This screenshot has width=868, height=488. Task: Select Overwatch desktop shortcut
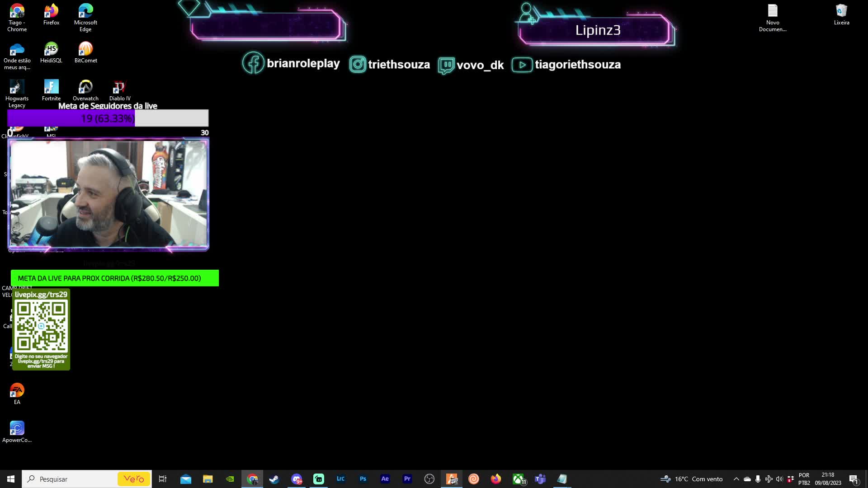(x=85, y=90)
